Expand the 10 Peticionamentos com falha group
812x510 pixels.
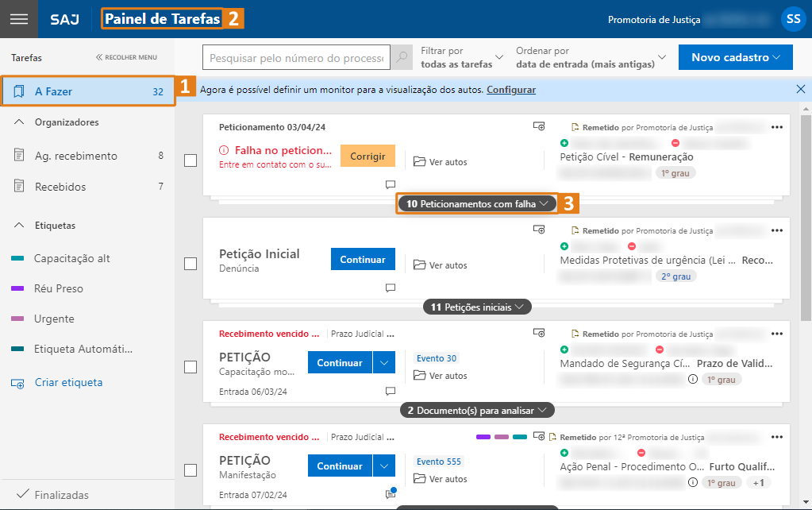coord(476,203)
